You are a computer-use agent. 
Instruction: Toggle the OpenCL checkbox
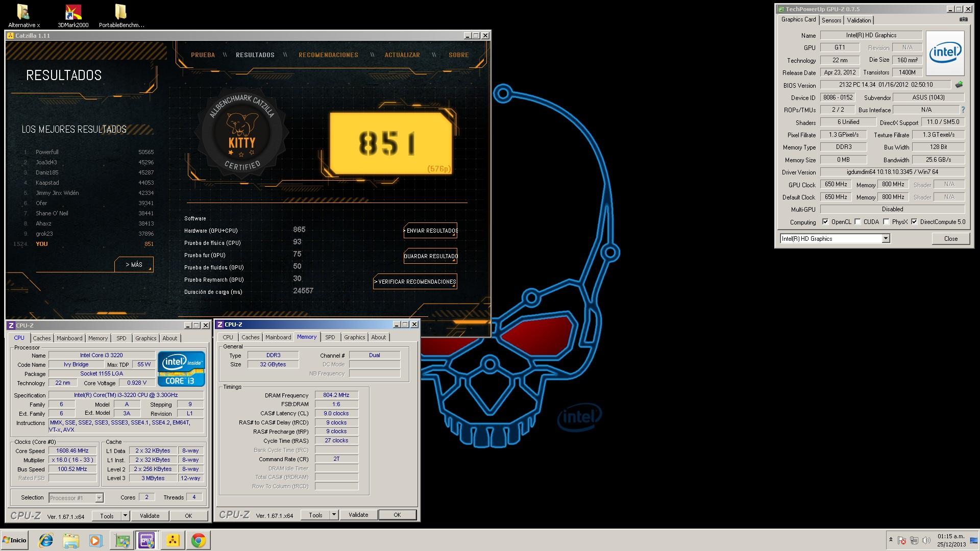coord(825,222)
